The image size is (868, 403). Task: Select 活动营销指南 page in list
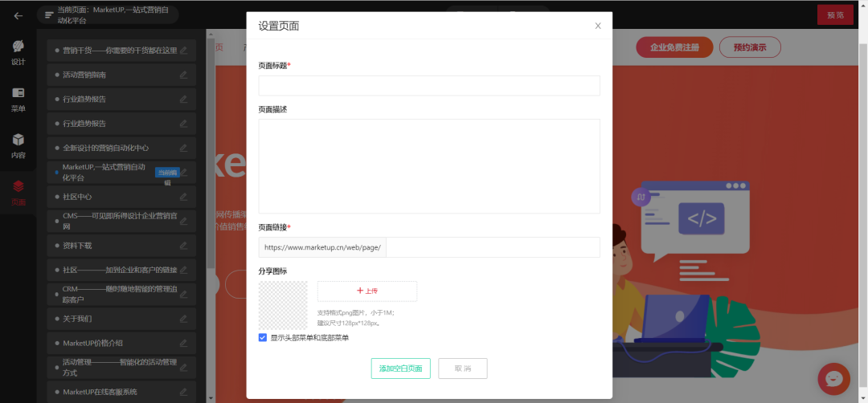click(121, 75)
